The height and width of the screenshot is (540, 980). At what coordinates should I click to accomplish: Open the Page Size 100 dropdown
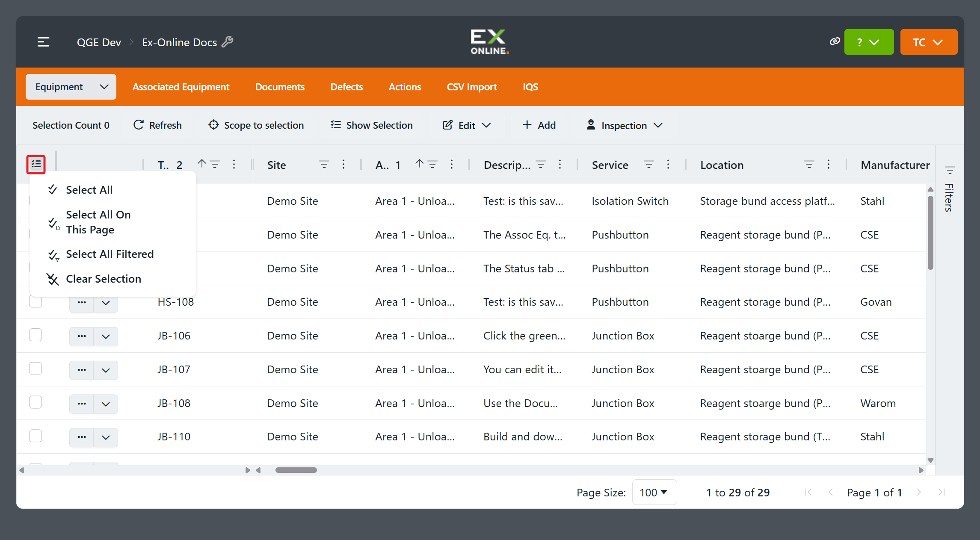pos(654,493)
